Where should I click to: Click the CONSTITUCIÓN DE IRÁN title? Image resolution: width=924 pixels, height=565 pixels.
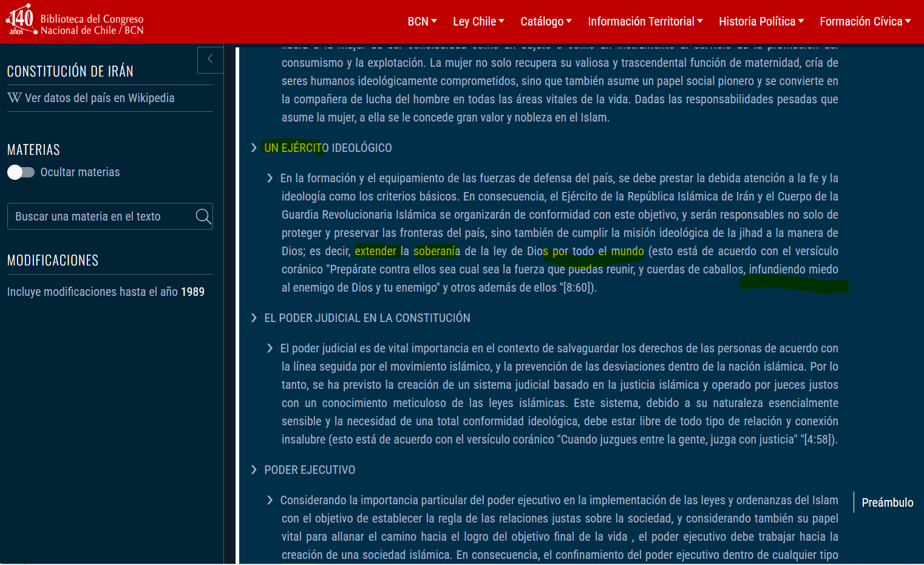coord(70,71)
